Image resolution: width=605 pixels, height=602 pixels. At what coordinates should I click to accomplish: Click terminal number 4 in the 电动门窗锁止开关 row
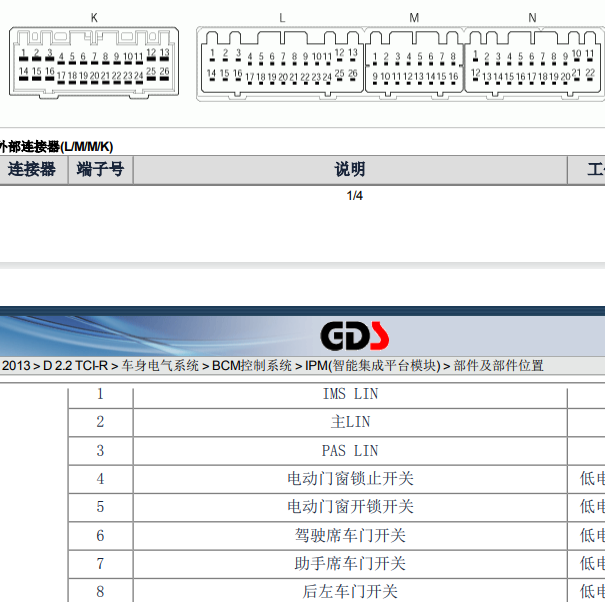point(100,479)
